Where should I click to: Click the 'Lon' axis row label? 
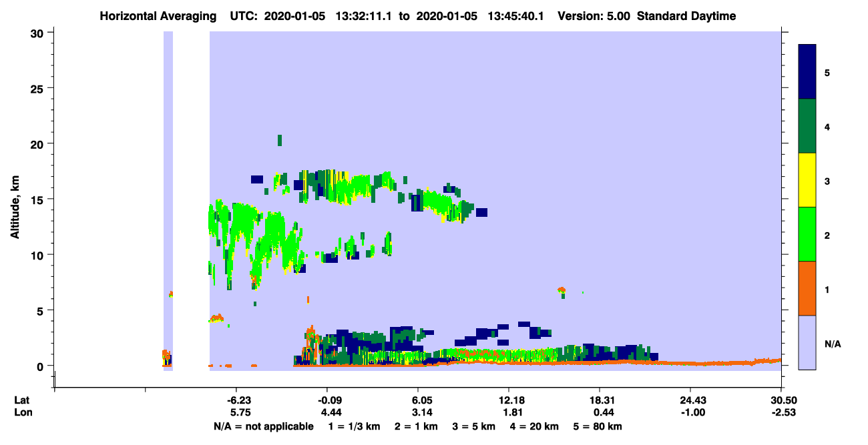[23, 412]
